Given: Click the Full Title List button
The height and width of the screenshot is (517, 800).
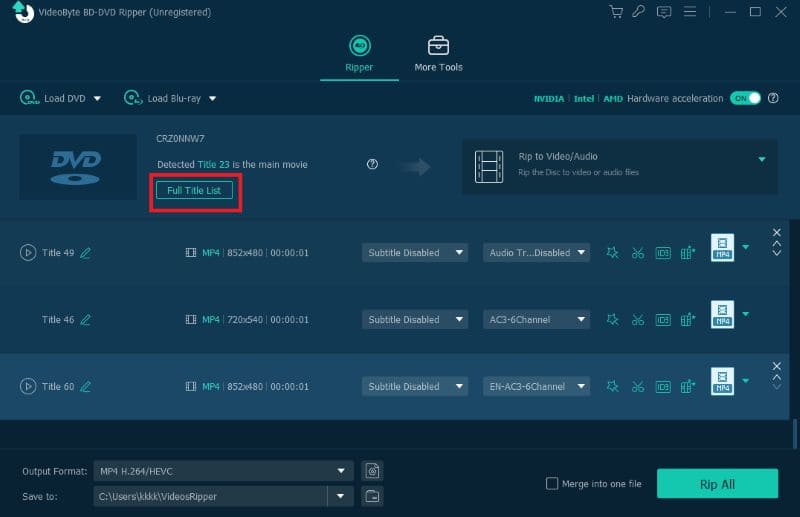Looking at the screenshot, I should pyautogui.click(x=195, y=190).
